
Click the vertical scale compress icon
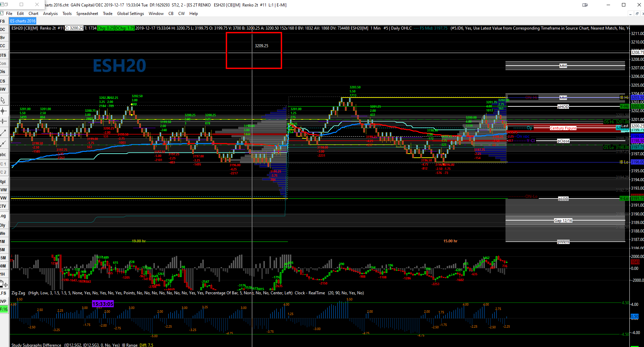click(x=3, y=121)
